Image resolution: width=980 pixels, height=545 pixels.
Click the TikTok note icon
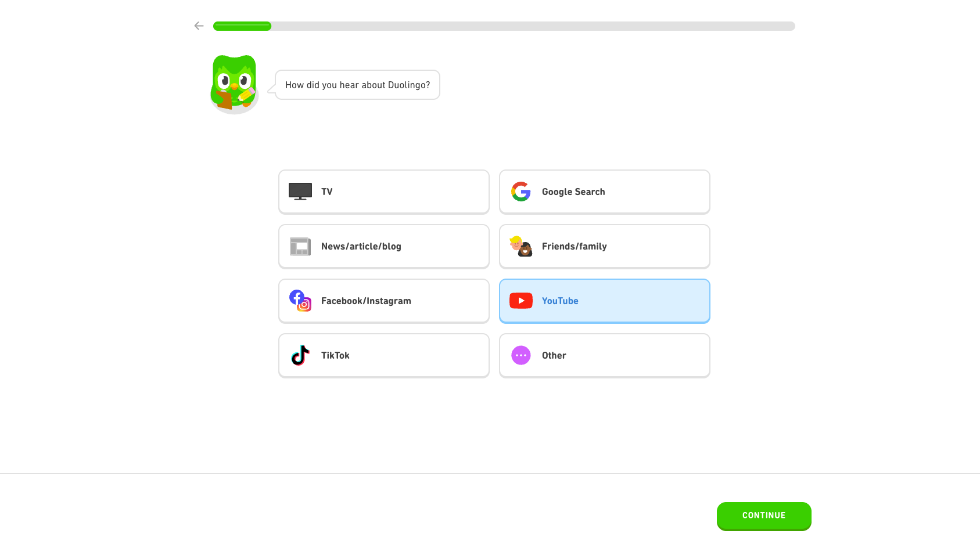click(299, 355)
